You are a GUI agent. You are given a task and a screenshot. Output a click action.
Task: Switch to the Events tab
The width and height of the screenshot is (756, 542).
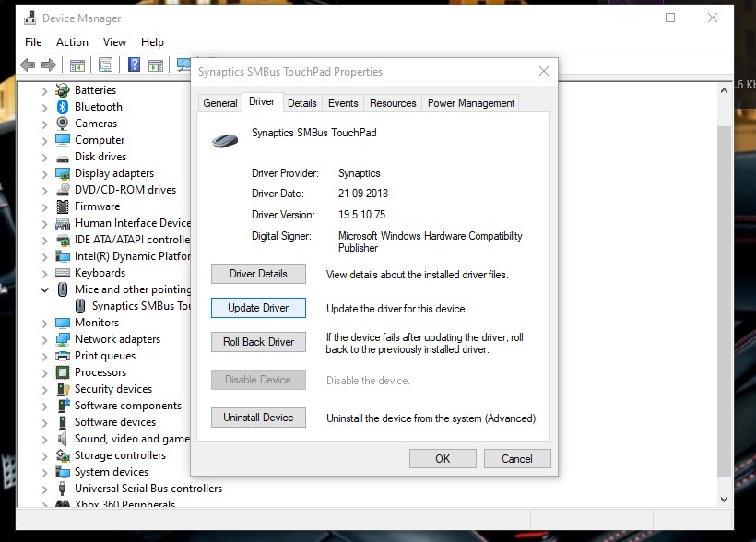343,102
